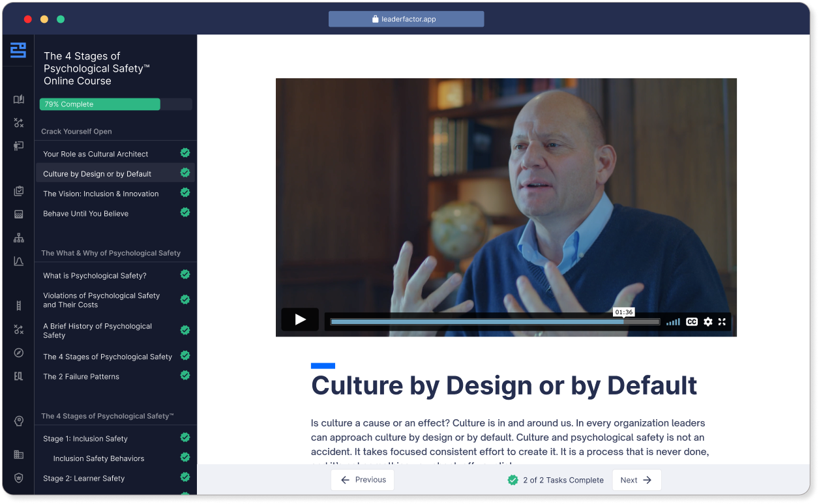Image resolution: width=819 pixels, height=504 pixels.
Task: Click the LeaderFactor logo icon
Action: [18, 50]
